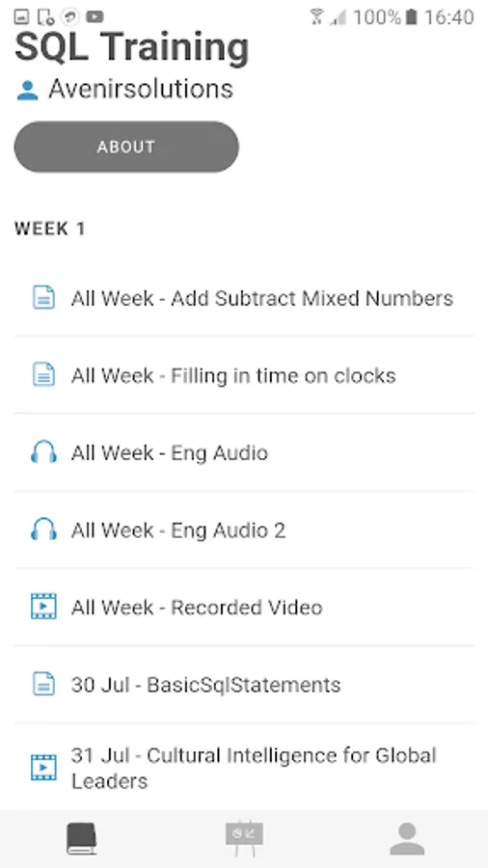Open the book tab in bottom navigation
The height and width of the screenshot is (868, 488).
point(81,839)
